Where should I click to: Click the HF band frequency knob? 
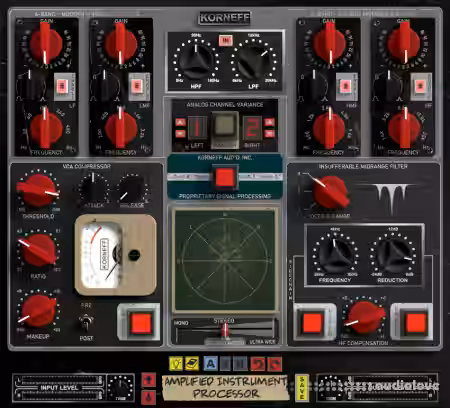pyautogui.click(x=404, y=128)
